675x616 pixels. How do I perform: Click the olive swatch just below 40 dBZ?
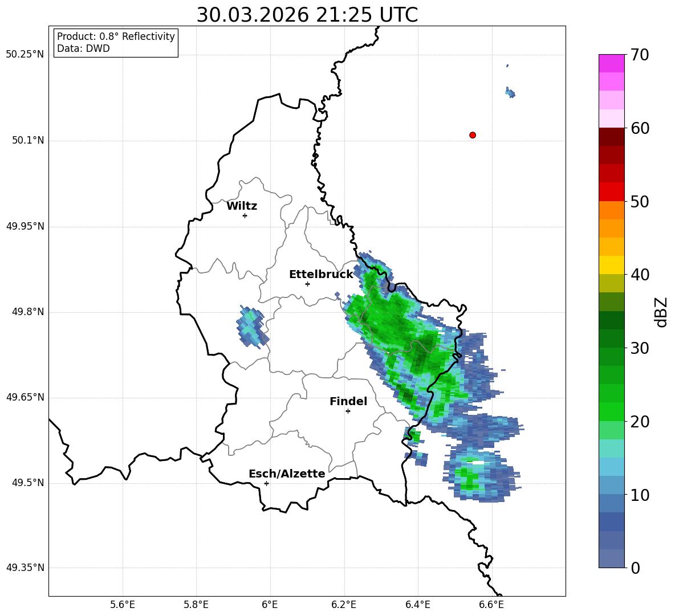point(611,283)
